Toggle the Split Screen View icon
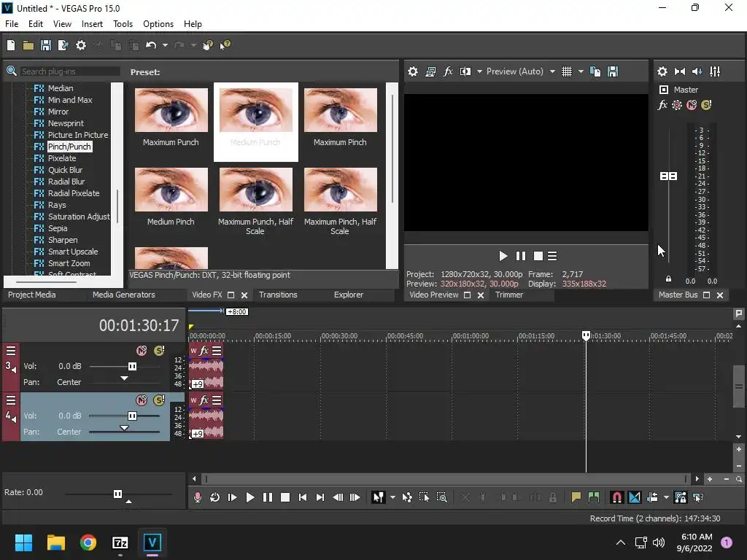The height and width of the screenshot is (560, 747). [465, 71]
